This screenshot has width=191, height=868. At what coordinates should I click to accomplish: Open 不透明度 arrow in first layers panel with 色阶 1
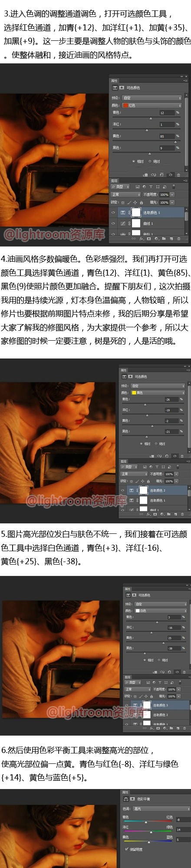(172, 194)
